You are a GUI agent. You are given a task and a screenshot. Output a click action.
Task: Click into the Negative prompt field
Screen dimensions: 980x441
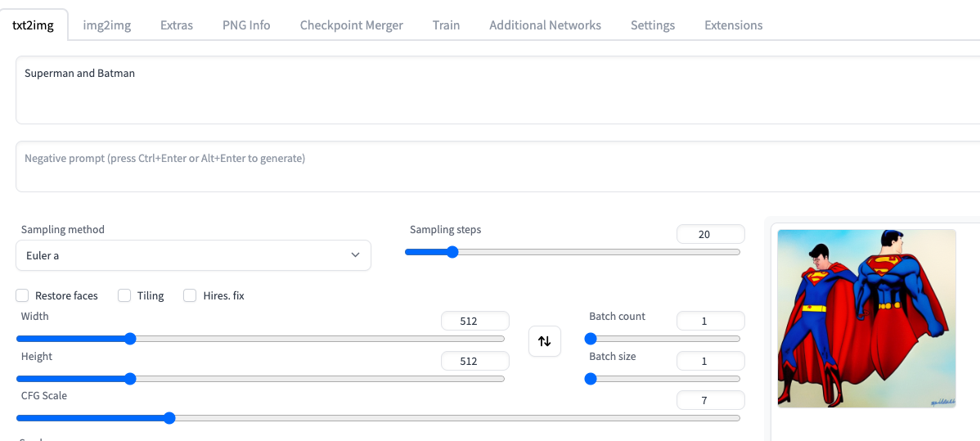point(497,166)
